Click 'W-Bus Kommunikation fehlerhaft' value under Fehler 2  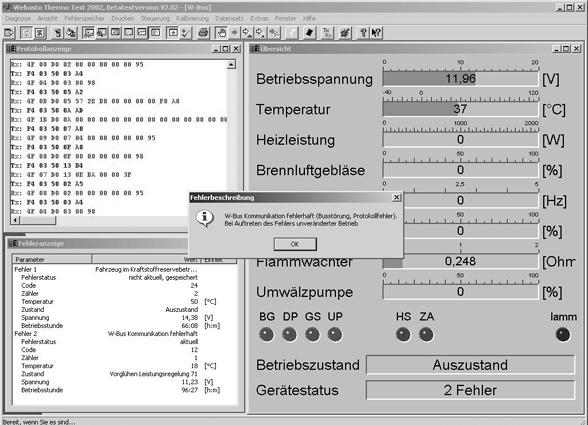(x=153, y=333)
